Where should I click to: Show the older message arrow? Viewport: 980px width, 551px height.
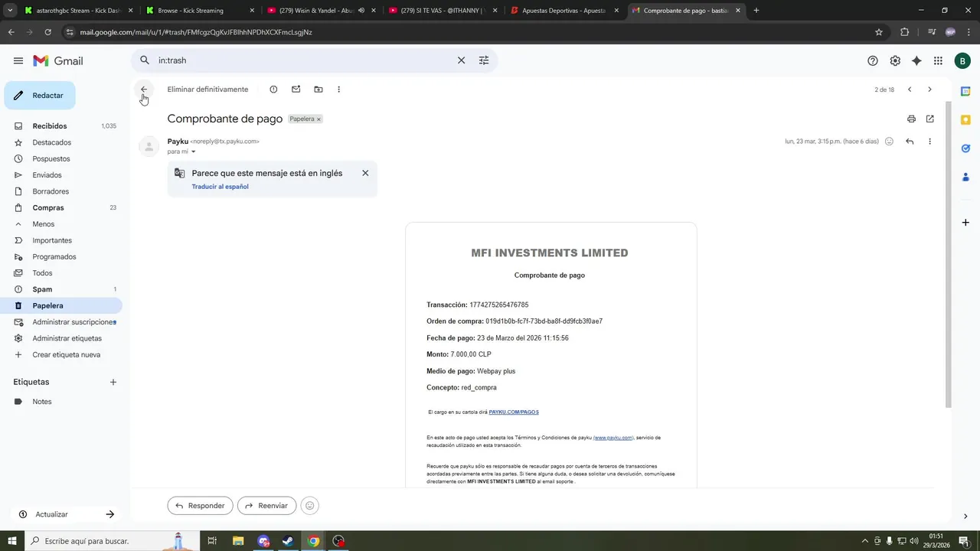click(x=930, y=90)
